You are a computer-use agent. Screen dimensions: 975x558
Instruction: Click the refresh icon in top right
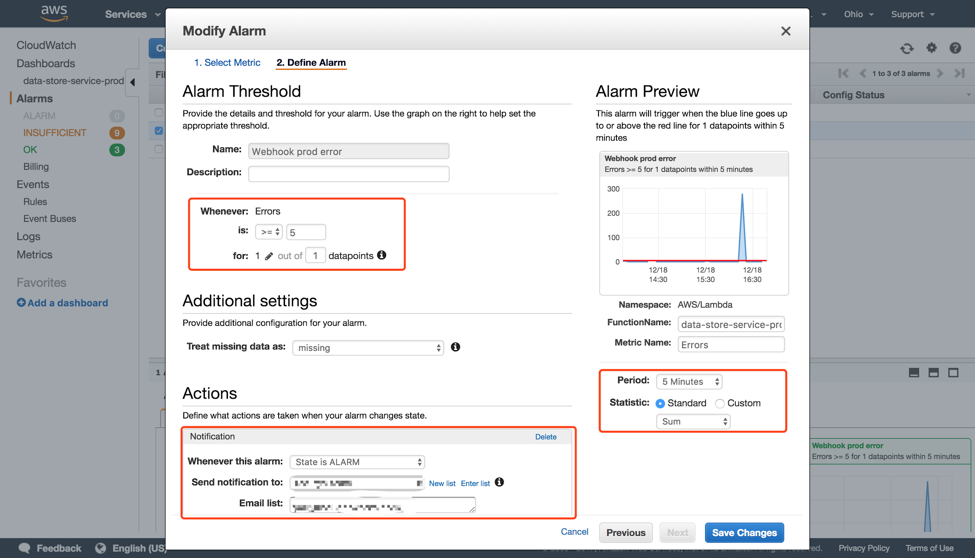click(907, 48)
